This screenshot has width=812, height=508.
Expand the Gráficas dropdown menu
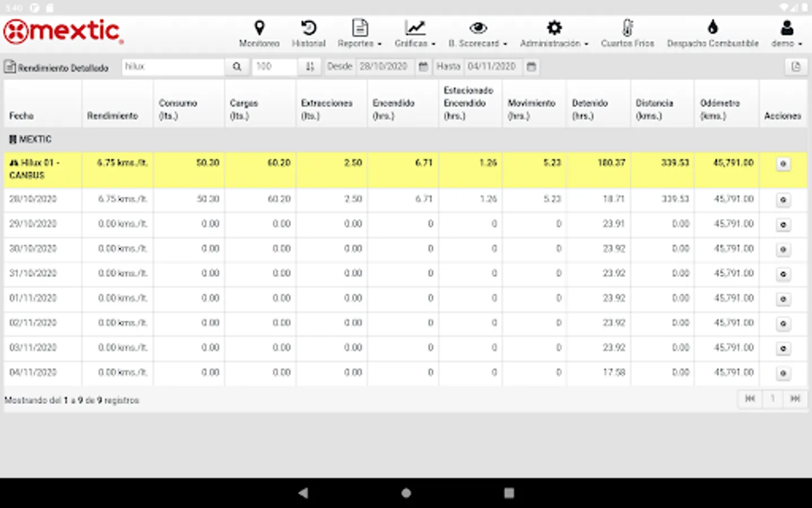click(415, 34)
